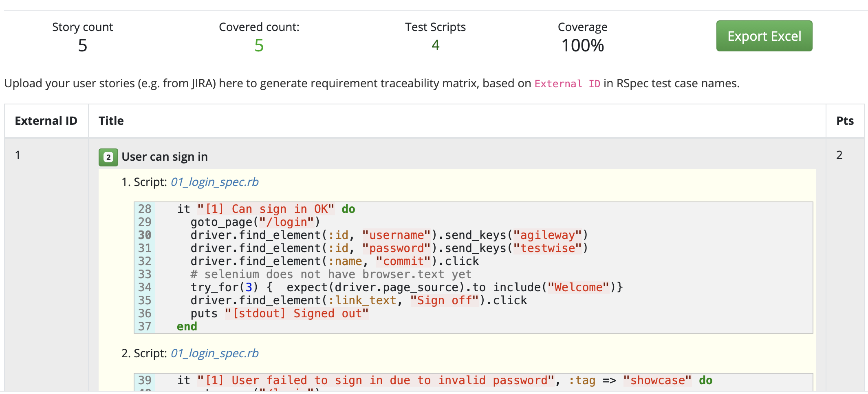Click the :link_text symbol in code
Viewport: 868px width, 394px height.
click(x=362, y=300)
